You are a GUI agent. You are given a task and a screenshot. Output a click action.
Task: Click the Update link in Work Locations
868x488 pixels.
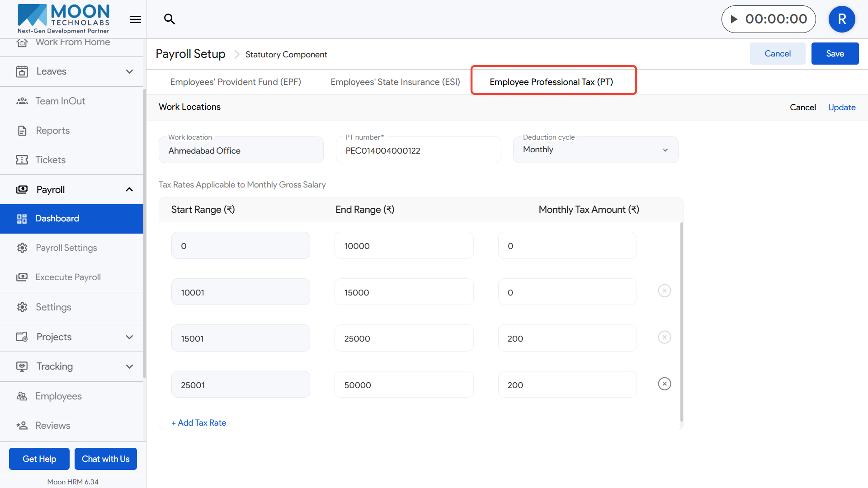click(841, 108)
